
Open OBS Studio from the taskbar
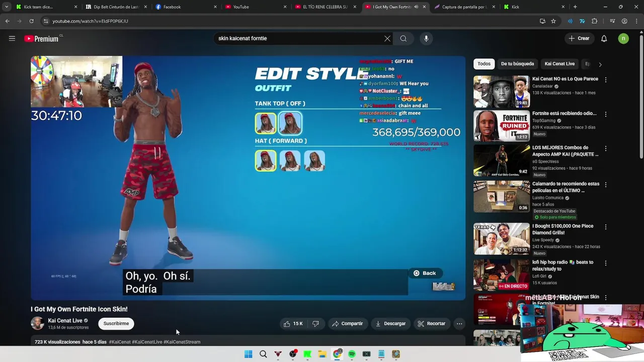[x=293, y=354]
